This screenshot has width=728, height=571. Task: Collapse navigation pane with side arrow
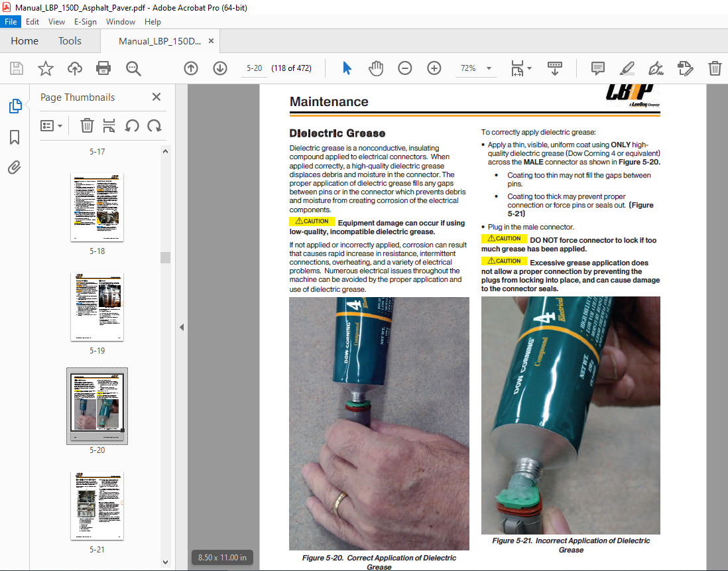[182, 328]
